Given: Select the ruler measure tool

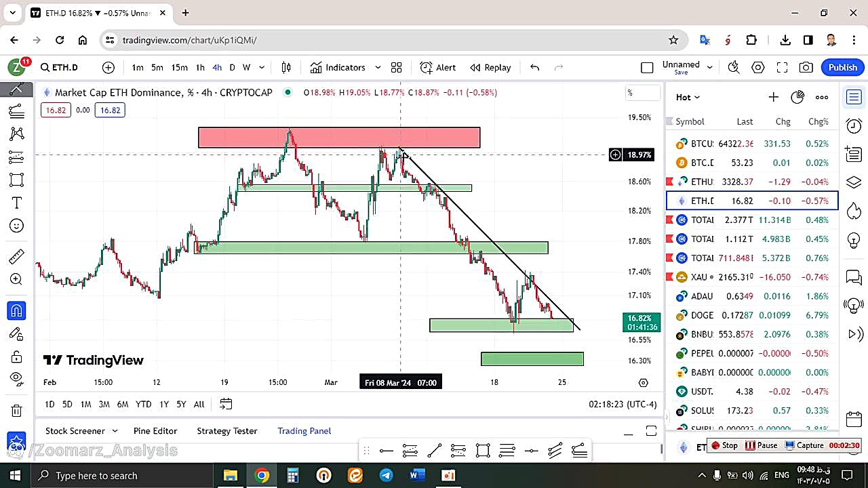Looking at the screenshot, I should [x=17, y=257].
